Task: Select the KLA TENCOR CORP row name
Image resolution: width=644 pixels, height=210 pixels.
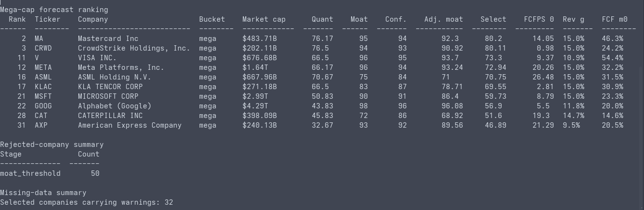Action: pyautogui.click(x=110, y=87)
